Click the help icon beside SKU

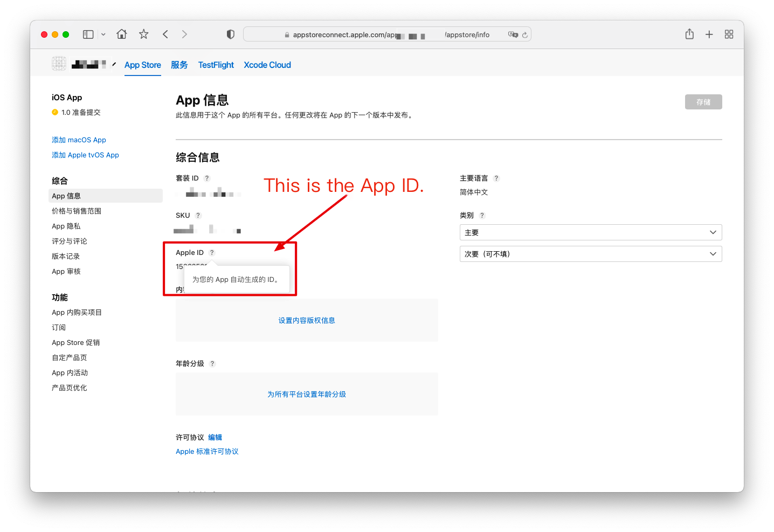197,215
